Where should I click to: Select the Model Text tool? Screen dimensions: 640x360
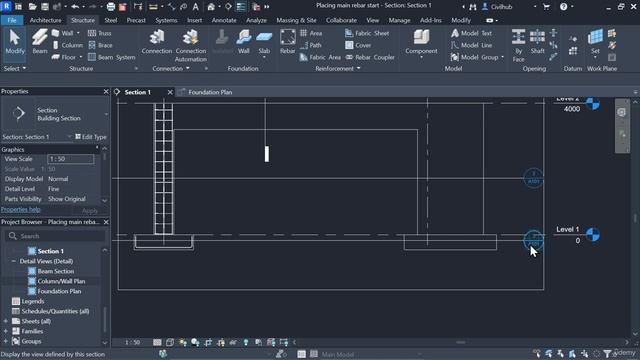tap(471, 33)
